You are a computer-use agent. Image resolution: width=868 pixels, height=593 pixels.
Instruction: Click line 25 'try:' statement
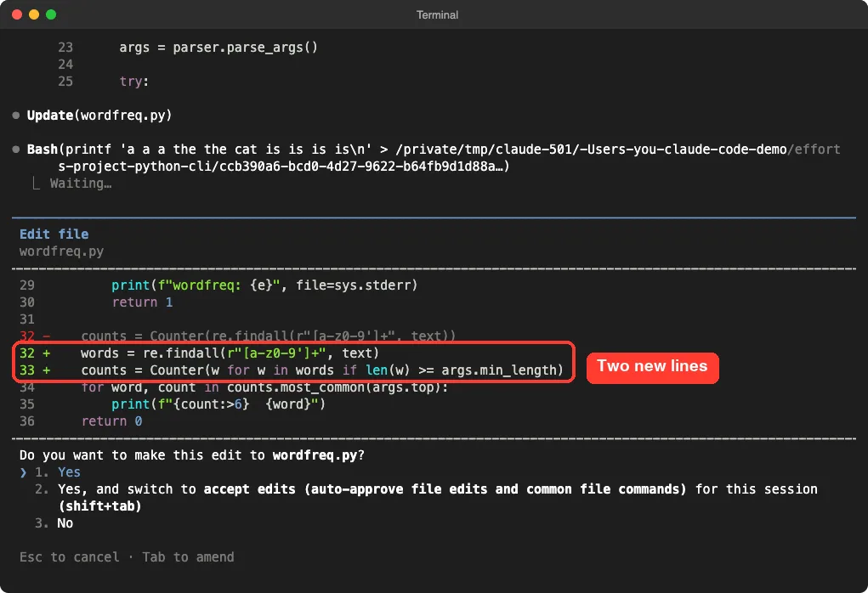coord(104,82)
